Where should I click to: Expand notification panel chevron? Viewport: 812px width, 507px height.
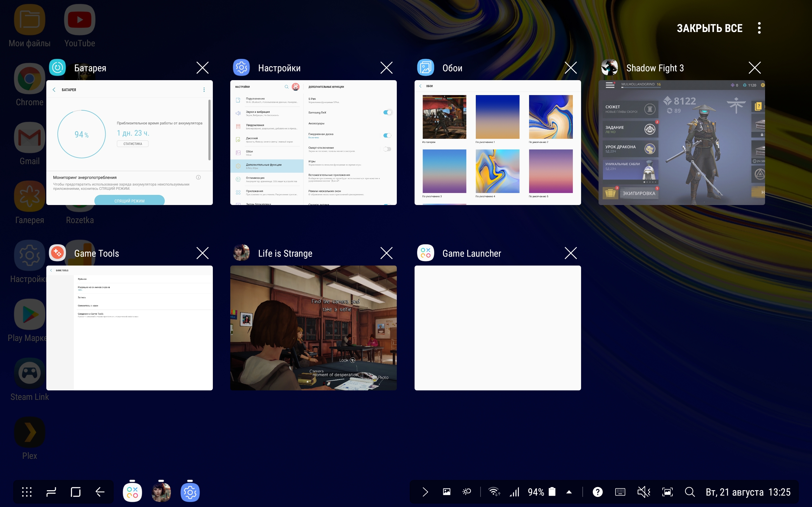click(425, 492)
